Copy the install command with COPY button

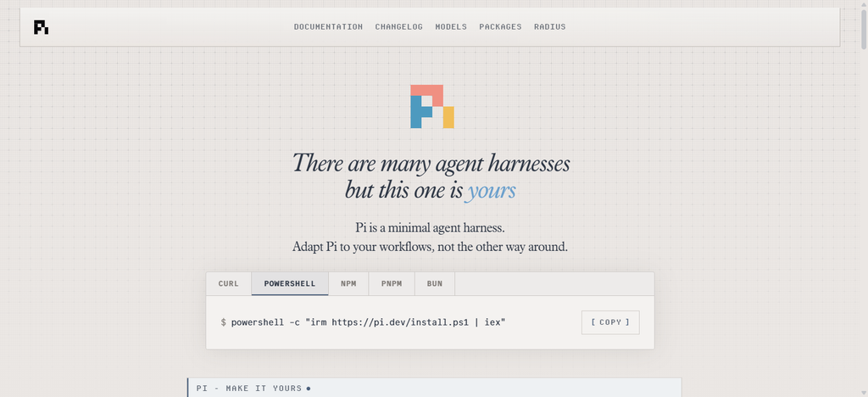point(610,322)
